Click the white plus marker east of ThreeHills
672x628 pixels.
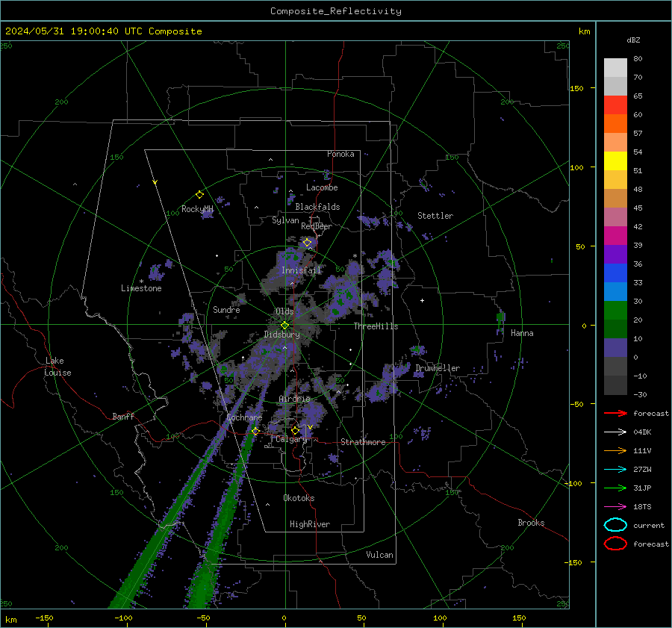(x=422, y=300)
